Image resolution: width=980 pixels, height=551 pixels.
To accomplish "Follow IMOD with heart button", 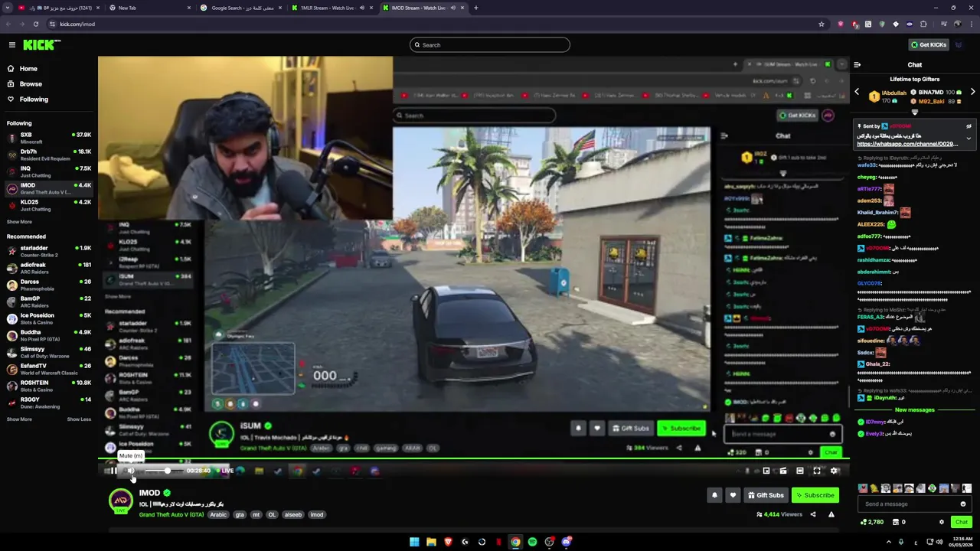I will tap(733, 495).
